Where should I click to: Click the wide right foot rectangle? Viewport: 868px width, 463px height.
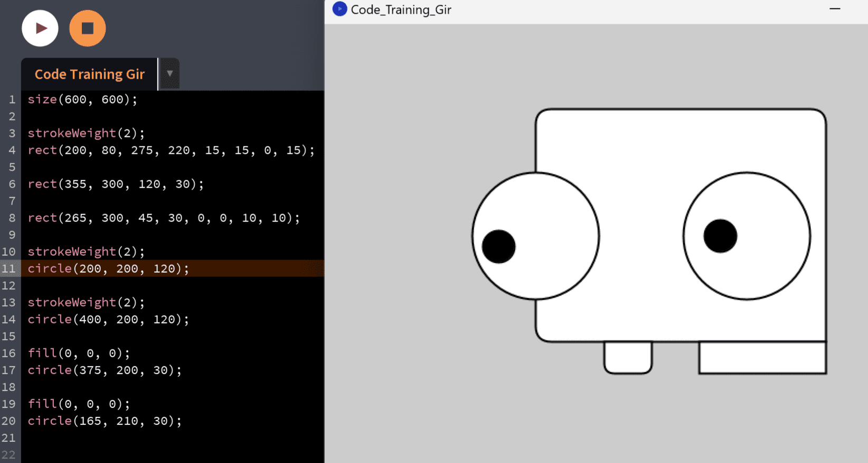[x=762, y=358]
